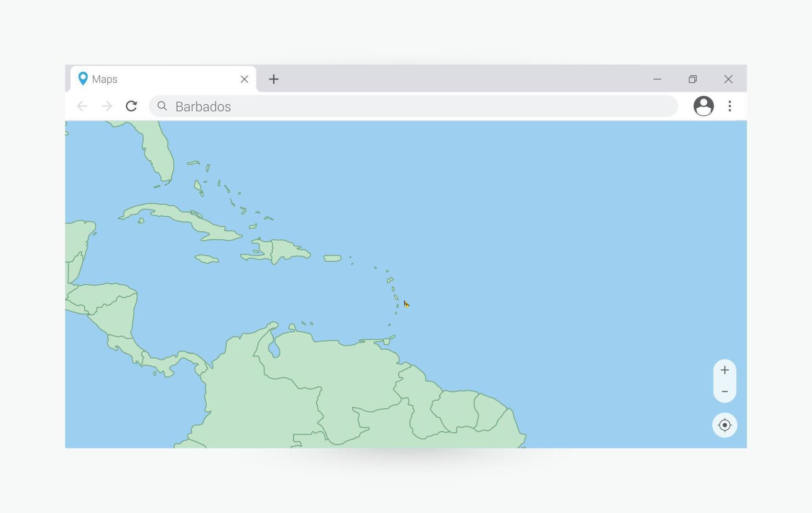This screenshot has height=513, width=812.
Task: Click the search magnifier icon
Action: pyautogui.click(x=162, y=106)
